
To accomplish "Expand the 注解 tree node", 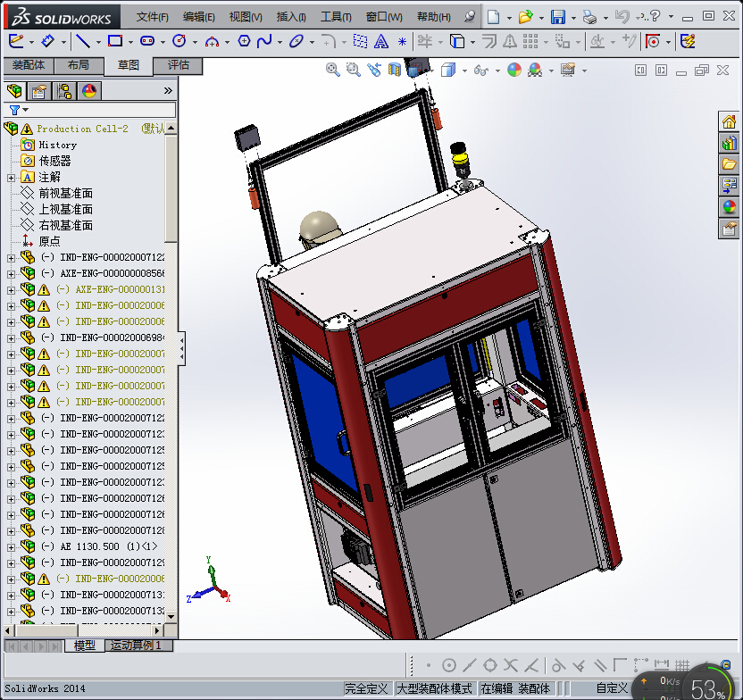I will (x=12, y=178).
